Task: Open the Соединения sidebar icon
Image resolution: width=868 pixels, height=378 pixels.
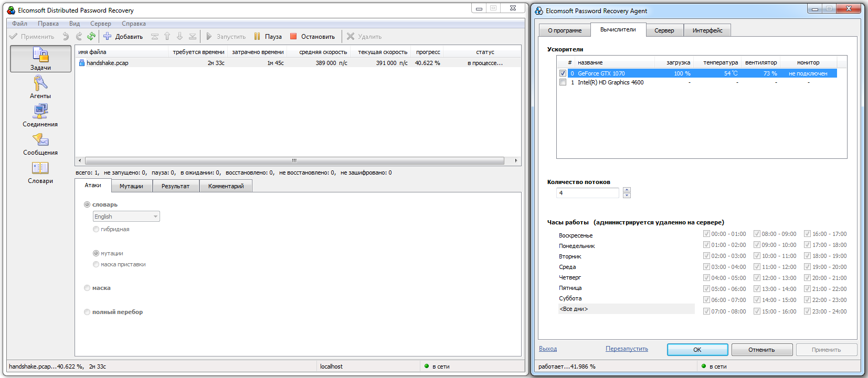Action: click(40, 115)
